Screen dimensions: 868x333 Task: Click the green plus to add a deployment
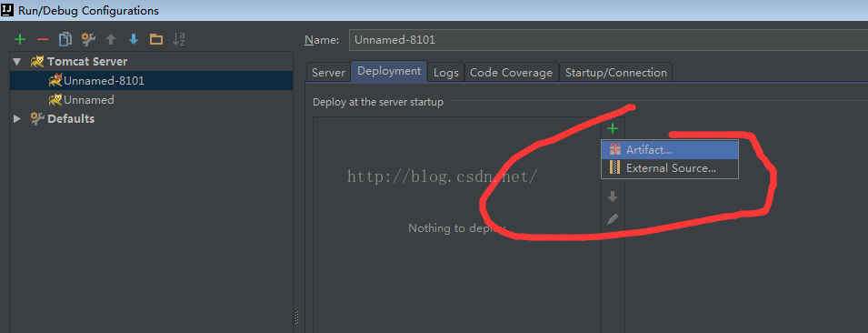(x=613, y=129)
